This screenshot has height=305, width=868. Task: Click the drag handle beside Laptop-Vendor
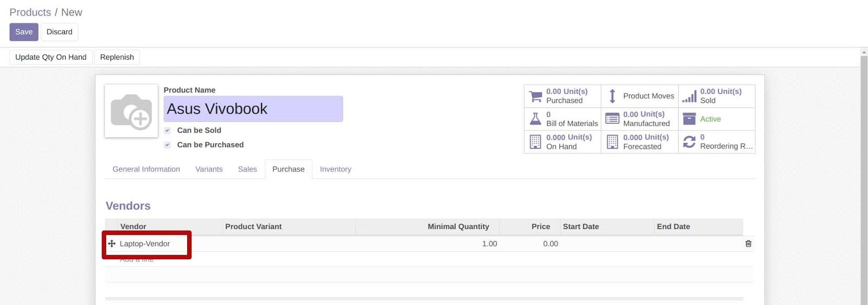tap(112, 244)
